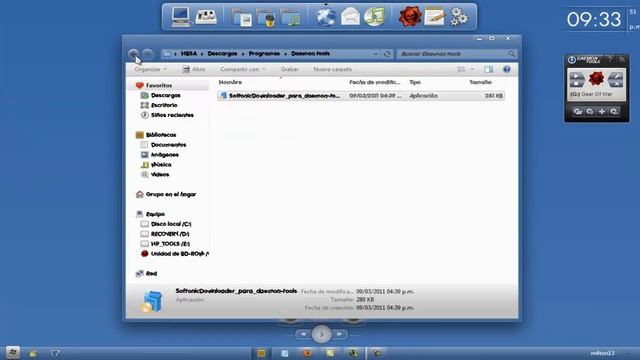Open the Windows Start button
Viewport: 640px width, 360px height.
[x=13, y=352]
